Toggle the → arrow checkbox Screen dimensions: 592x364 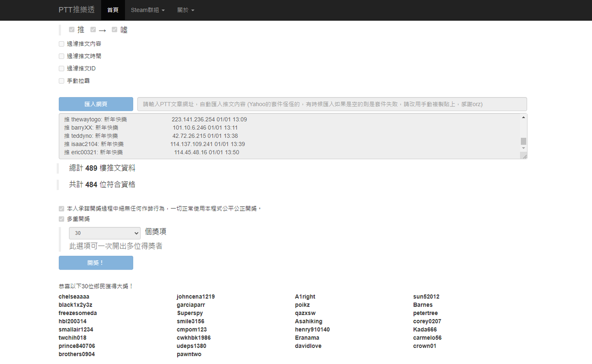click(x=93, y=30)
